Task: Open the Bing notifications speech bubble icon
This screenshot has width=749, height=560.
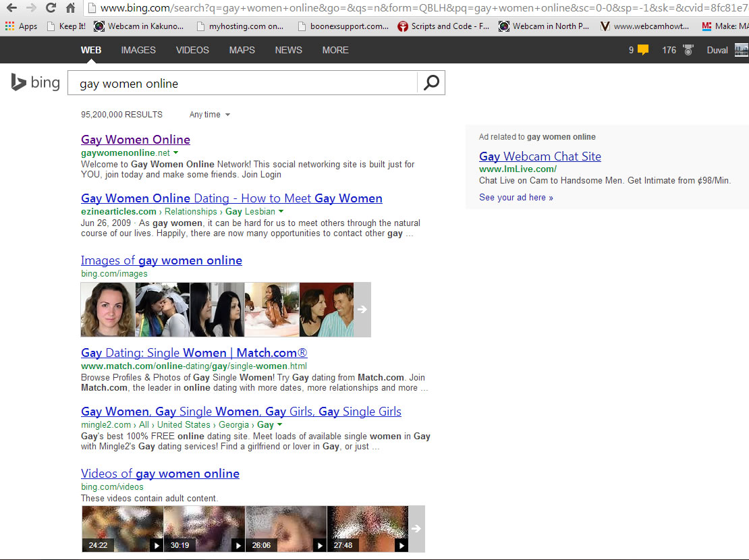Action: pos(643,50)
